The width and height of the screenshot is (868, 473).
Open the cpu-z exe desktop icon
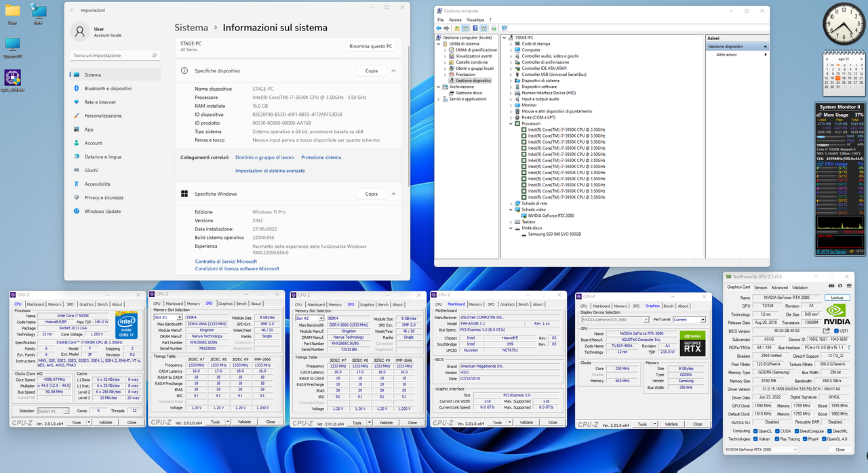[12, 80]
